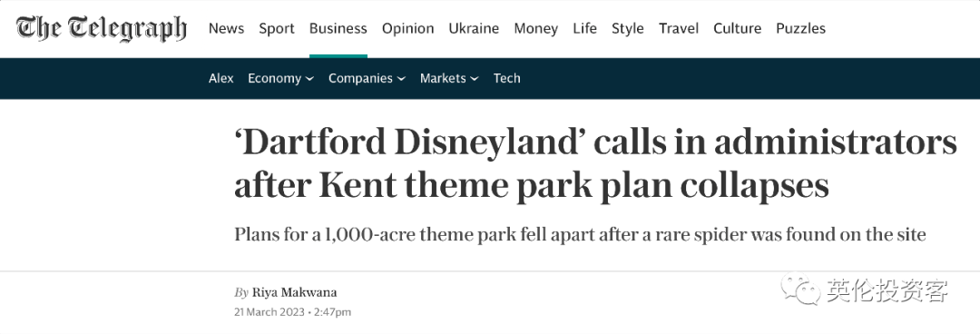The image size is (980, 334).
Task: Open the Culture section
Action: point(738,28)
